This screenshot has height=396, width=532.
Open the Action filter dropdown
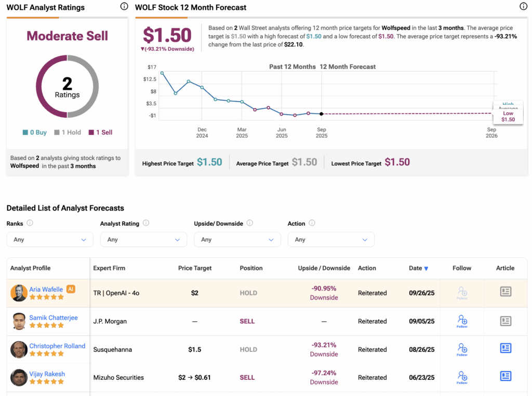click(x=331, y=240)
